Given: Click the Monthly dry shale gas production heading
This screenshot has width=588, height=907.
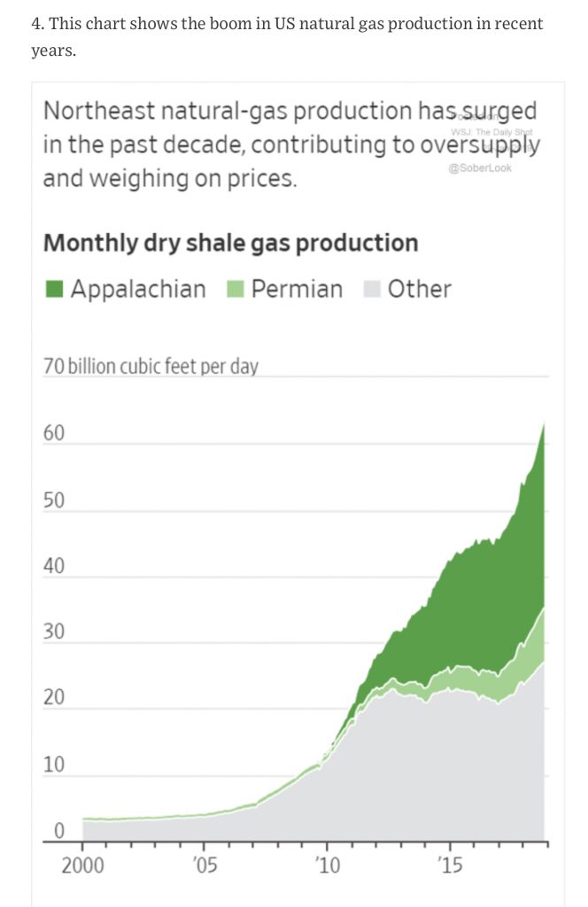Looking at the screenshot, I should point(230,243).
